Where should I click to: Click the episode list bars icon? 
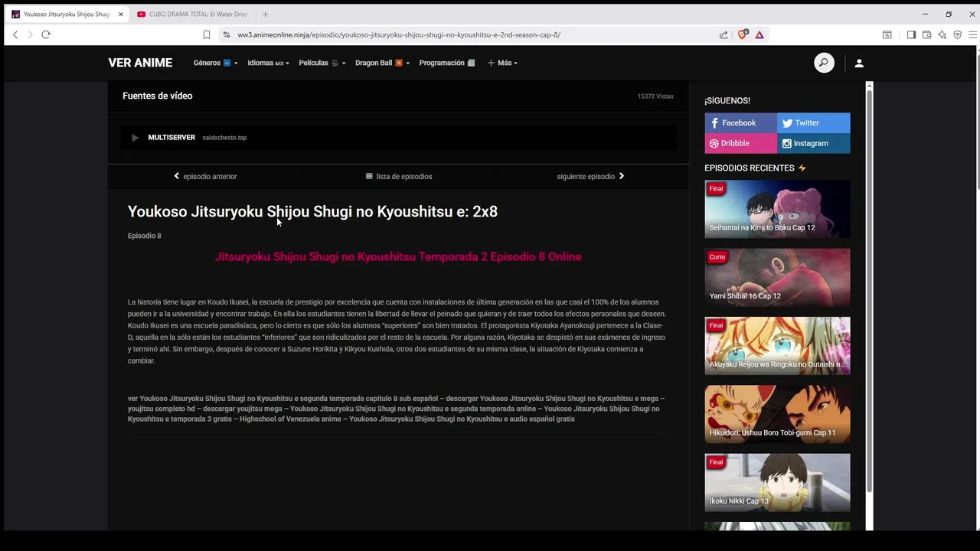coord(369,176)
